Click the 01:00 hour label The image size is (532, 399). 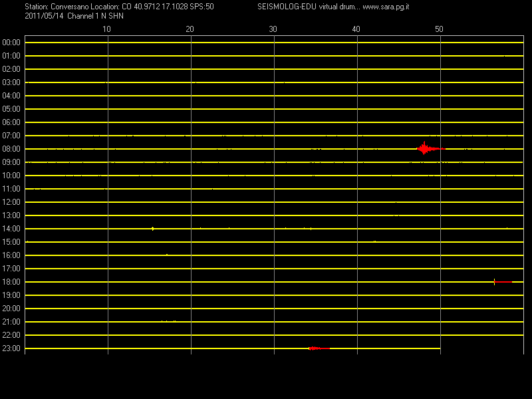tap(11, 56)
